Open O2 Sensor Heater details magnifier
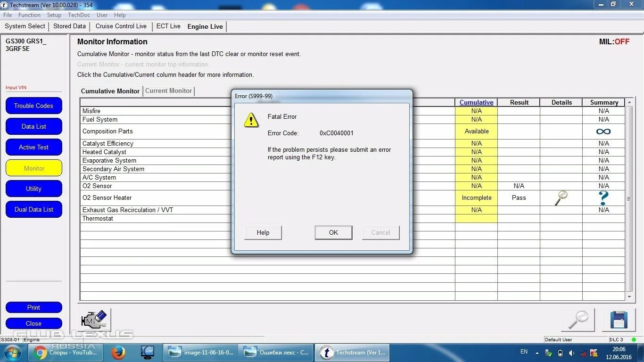The height and width of the screenshot is (362, 644). pyautogui.click(x=561, y=198)
